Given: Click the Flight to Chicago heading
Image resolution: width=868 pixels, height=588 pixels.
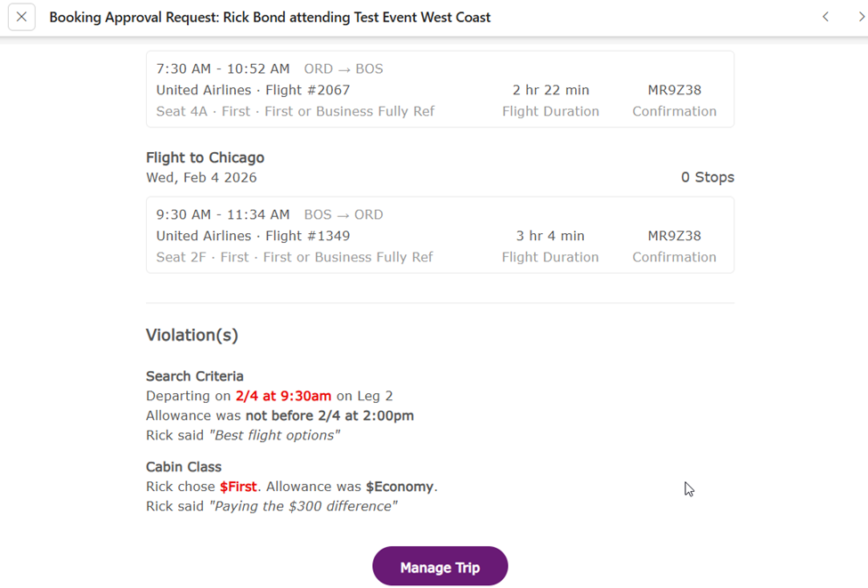Looking at the screenshot, I should coord(205,157).
